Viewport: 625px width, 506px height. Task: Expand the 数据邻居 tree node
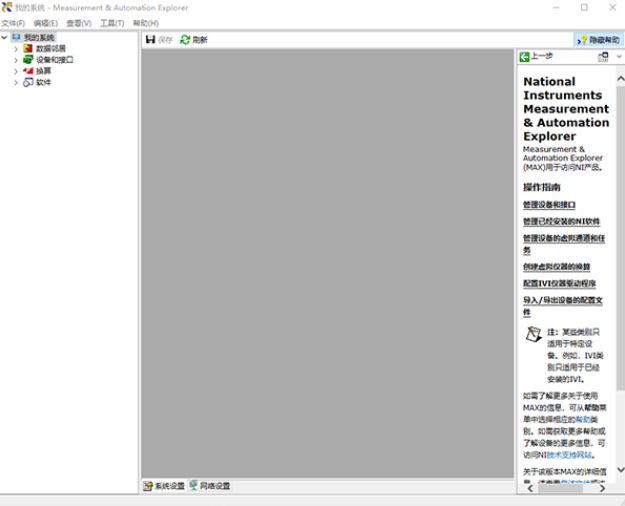point(15,48)
